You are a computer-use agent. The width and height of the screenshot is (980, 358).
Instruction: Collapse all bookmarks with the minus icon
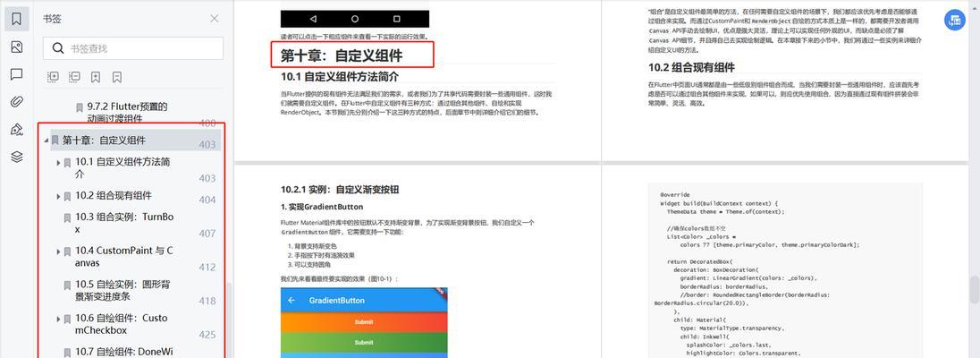pyautogui.click(x=74, y=76)
